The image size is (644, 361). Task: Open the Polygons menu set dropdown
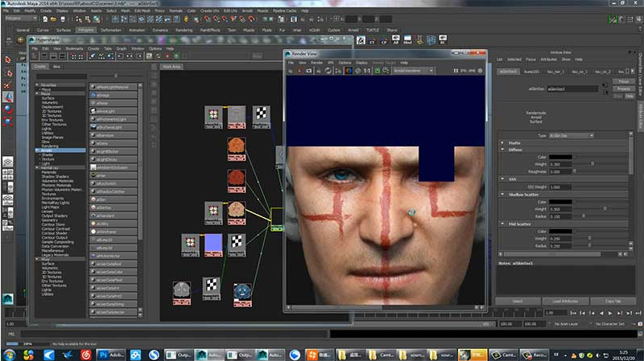(x=22, y=18)
